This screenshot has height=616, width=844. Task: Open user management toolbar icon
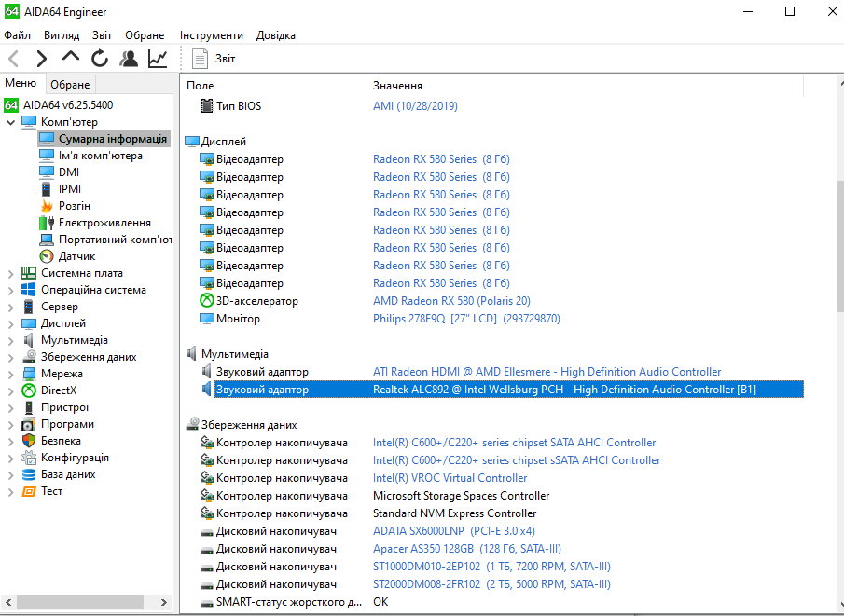point(129,58)
